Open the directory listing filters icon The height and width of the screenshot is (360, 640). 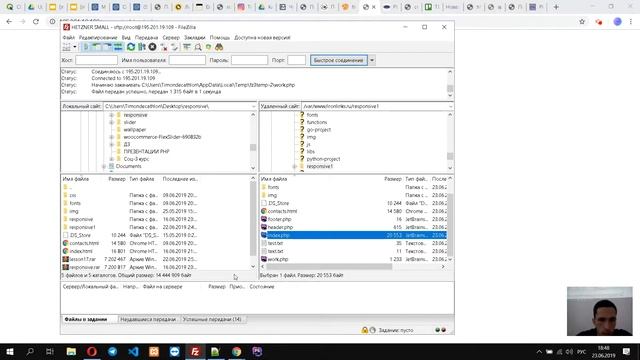[187, 47]
